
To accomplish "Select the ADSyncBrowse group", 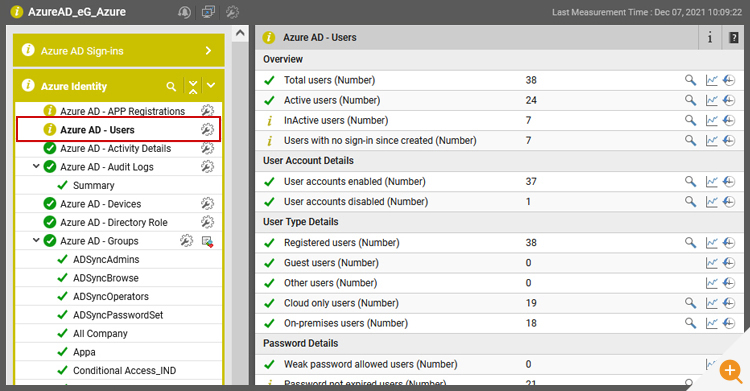I will 106,278.
